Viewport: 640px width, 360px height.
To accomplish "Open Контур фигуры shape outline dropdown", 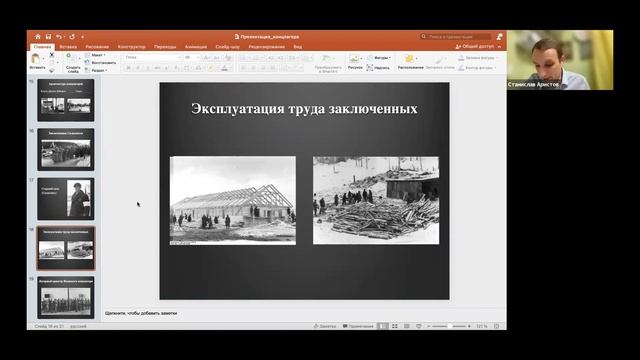I will (x=477, y=68).
